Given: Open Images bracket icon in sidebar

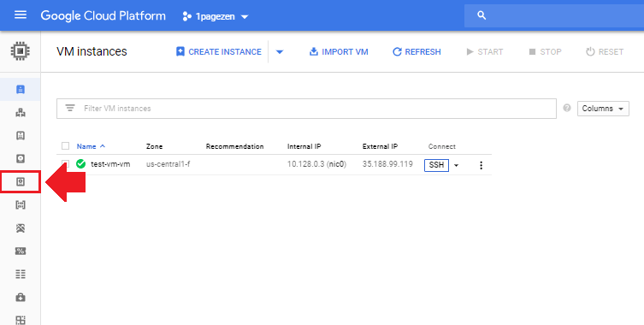Looking at the screenshot, I should 21,204.
